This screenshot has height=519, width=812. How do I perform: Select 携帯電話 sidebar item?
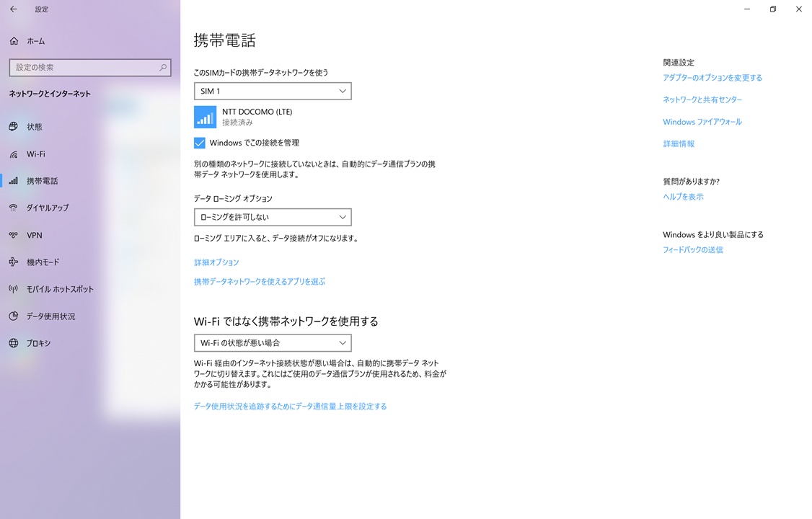[x=90, y=181]
